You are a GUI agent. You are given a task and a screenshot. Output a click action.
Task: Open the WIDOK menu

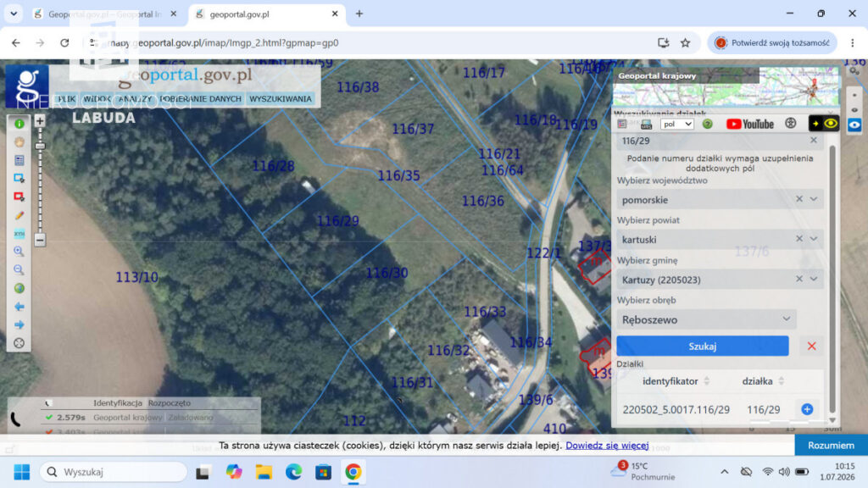pyautogui.click(x=97, y=99)
